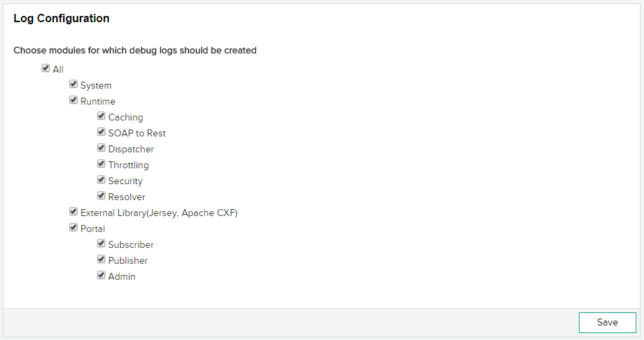The width and height of the screenshot is (644, 340).
Task: Uncheck the Resolver checkbox
Action: tap(101, 196)
